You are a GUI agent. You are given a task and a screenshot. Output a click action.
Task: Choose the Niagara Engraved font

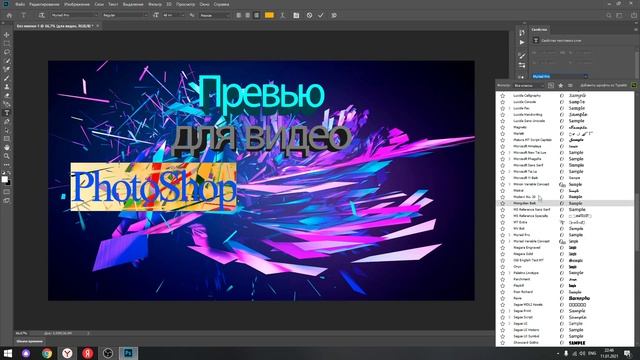point(527,247)
